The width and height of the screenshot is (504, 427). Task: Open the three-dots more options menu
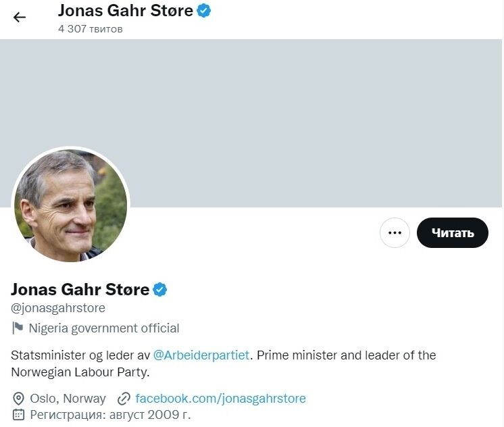[x=395, y=233]
